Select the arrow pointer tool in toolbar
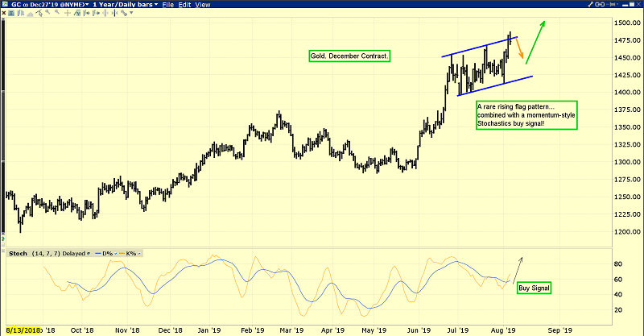The height and width of the screenshot is (336, 644). click(x=39, y=13)
